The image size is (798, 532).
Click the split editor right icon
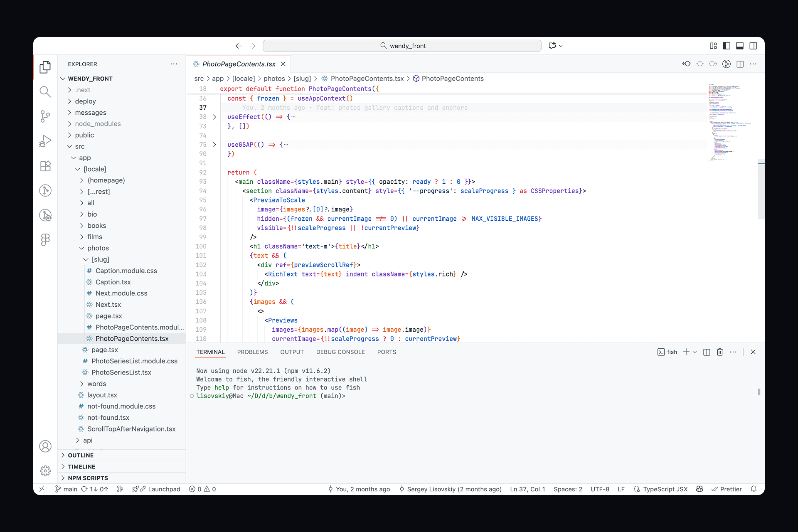pyautogui.click(x=740, y=64)
